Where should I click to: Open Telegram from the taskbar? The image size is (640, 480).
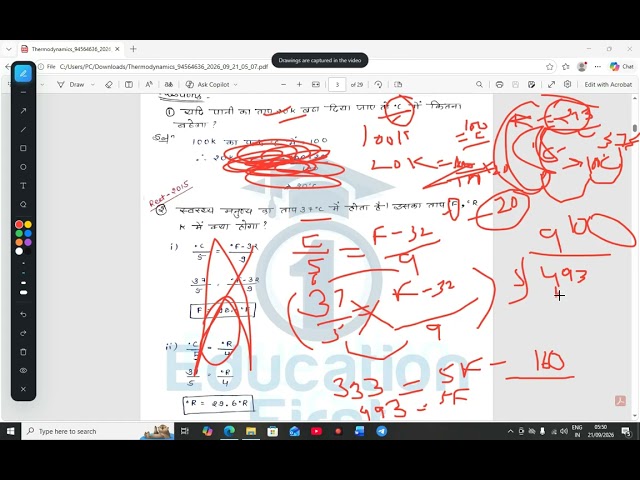[382, 431]
